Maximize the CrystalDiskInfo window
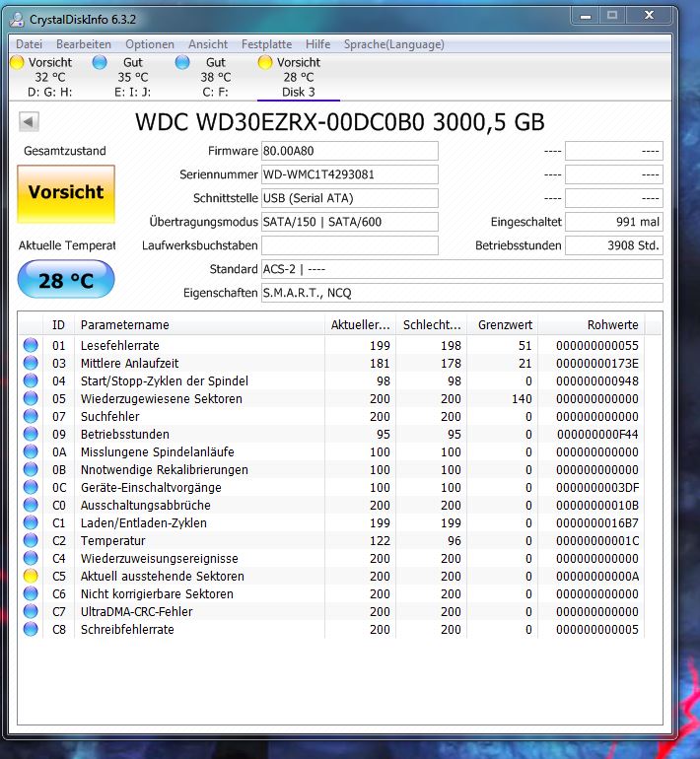The image size is (700, 759). click(x=612, y=16)
